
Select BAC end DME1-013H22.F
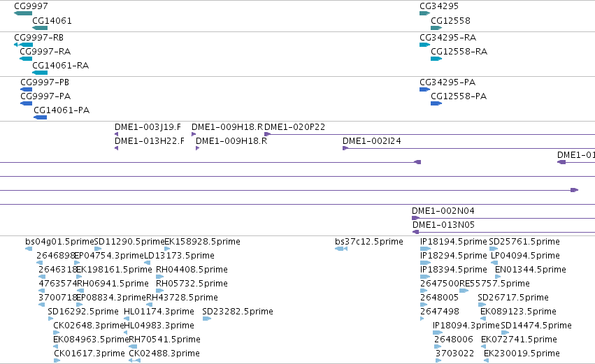tap(149, 141)
